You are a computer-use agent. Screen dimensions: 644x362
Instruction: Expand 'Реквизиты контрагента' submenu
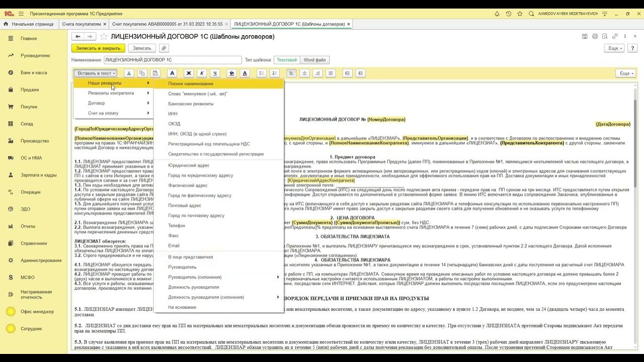click(114, 93)
